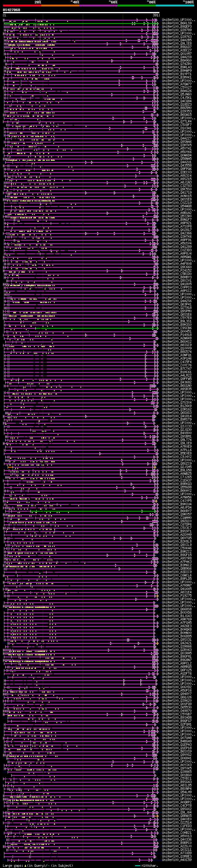The width and height of the screenshot is (197, 868).
Task: Select label UniRef100_Q2JSH5
Action: pyautogui.click(x=177, y=467)
